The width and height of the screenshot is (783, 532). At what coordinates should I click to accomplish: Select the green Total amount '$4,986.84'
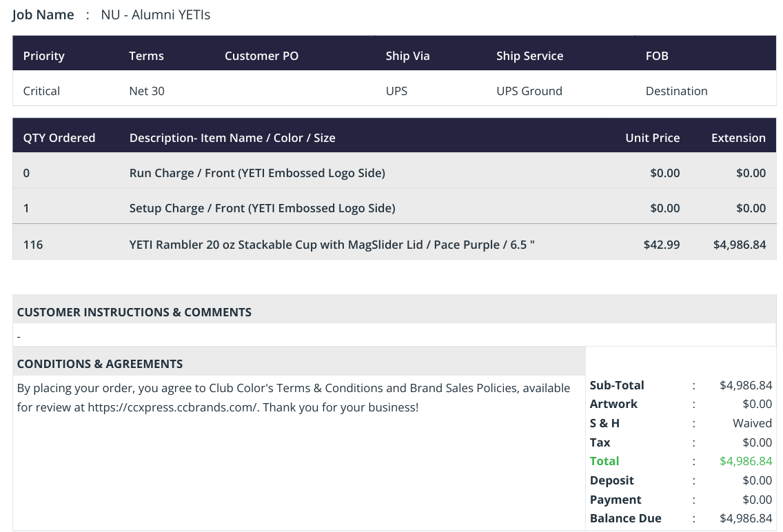click(746, 461)
